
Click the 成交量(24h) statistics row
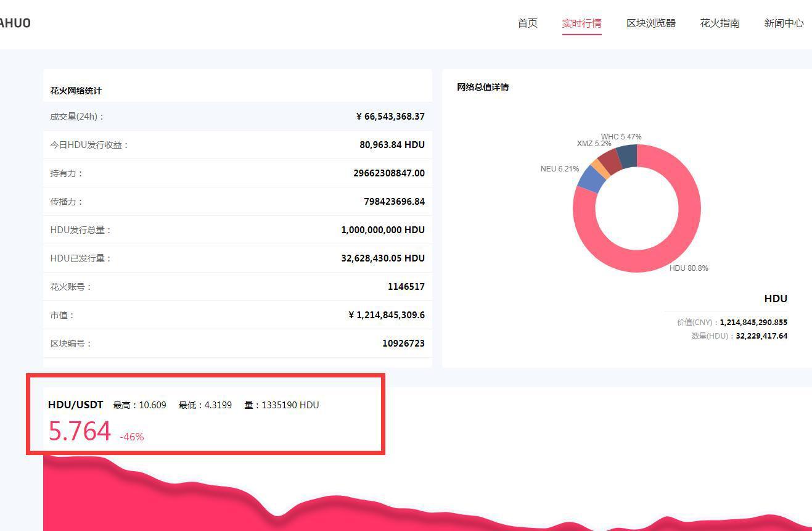[237, 117]
